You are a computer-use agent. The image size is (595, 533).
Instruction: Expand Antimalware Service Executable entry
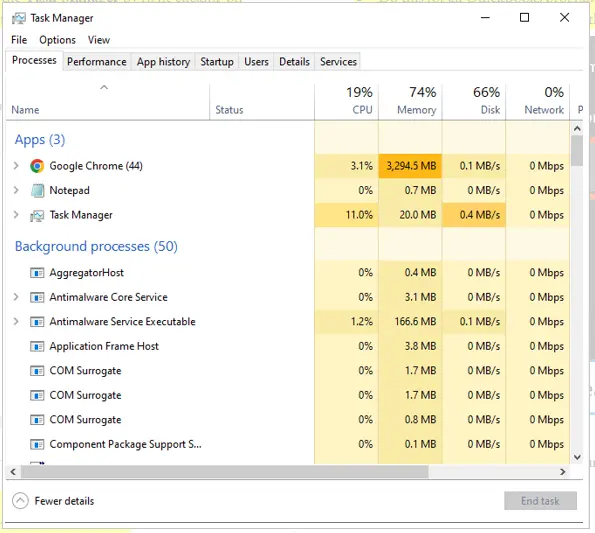16,322
